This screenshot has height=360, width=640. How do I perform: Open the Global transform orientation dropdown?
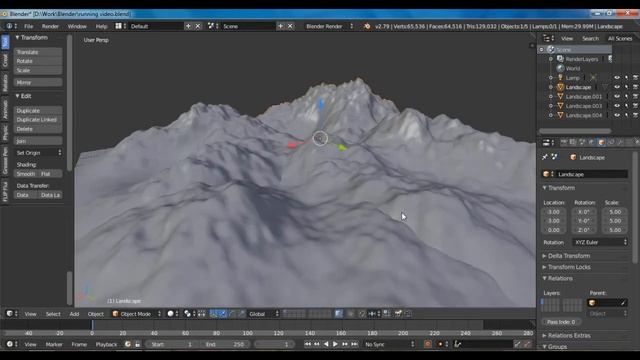coord(264,313)
